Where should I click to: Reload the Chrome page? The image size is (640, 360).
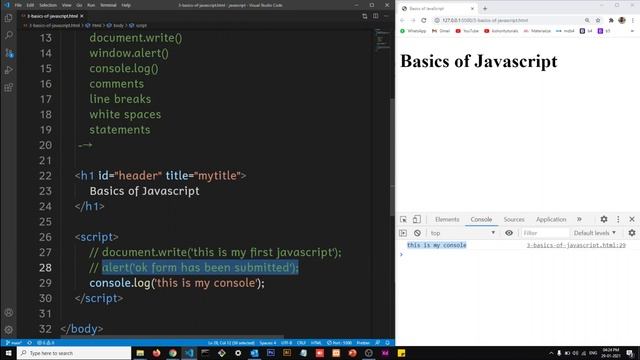424,20
